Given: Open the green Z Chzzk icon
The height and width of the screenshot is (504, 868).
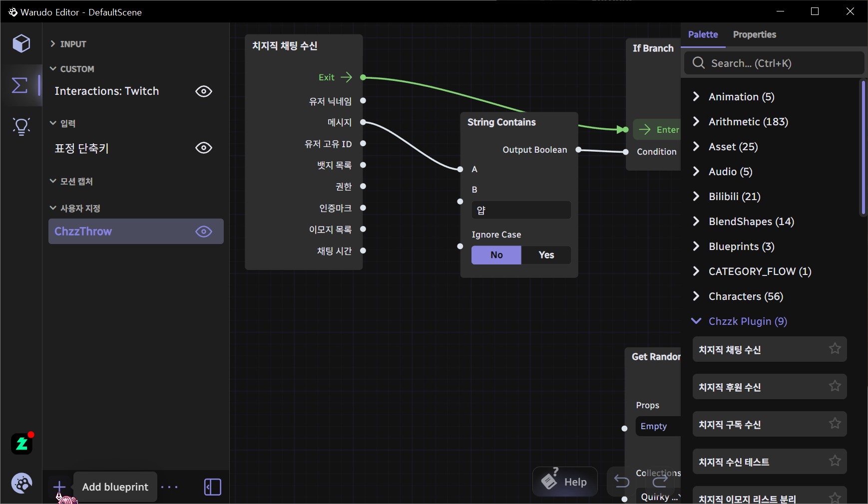Looking at the screenshot, I should [21, 444].
